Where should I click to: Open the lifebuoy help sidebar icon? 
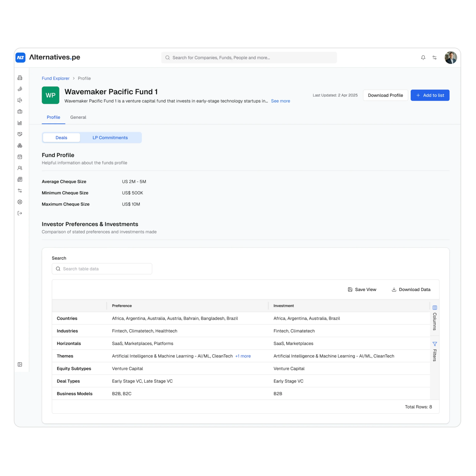click(20, 202)
